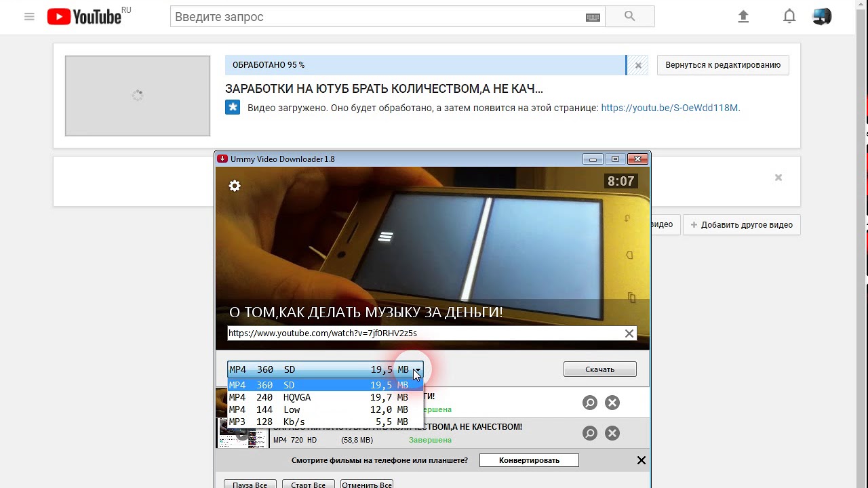Show the first completed download in folder
This screenshot has width=868, height=488.
[590, 403]
